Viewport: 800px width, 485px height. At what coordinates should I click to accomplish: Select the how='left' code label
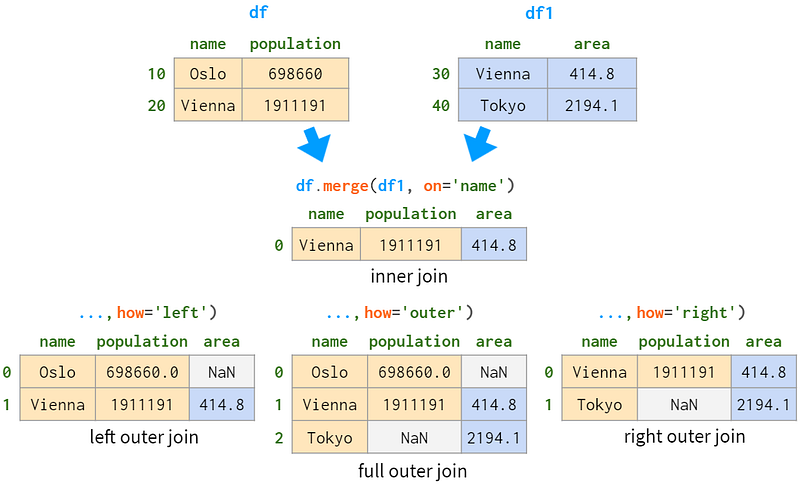pos(167,312)
